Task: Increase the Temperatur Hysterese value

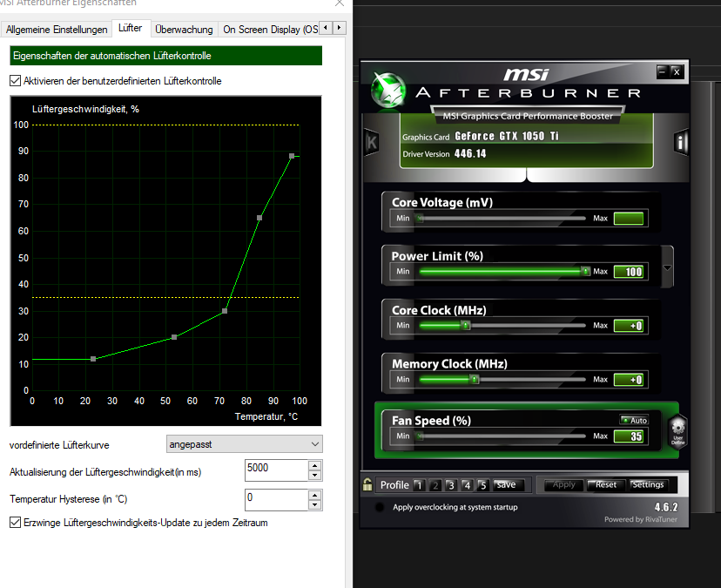Action: tap(315, 495)
